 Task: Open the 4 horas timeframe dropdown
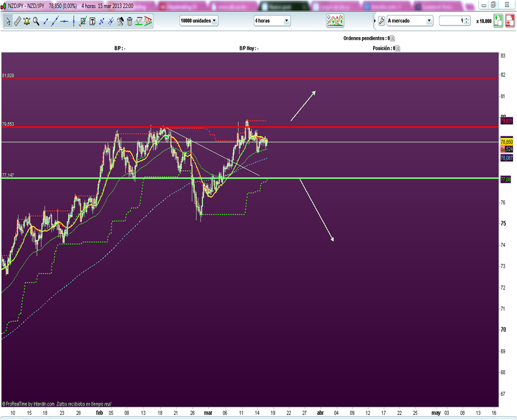[272, 21]
